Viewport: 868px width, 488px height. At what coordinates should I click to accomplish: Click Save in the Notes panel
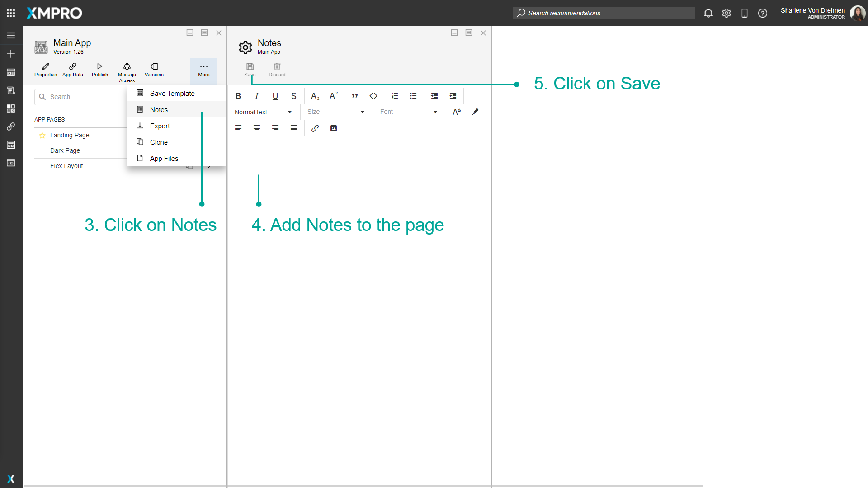[x=250, y=69]
